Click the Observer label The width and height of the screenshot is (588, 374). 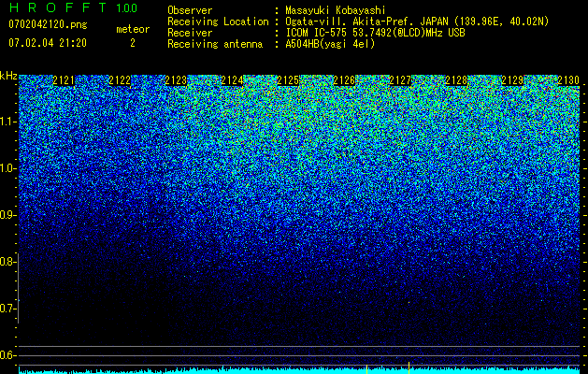[x=190, y=10]
